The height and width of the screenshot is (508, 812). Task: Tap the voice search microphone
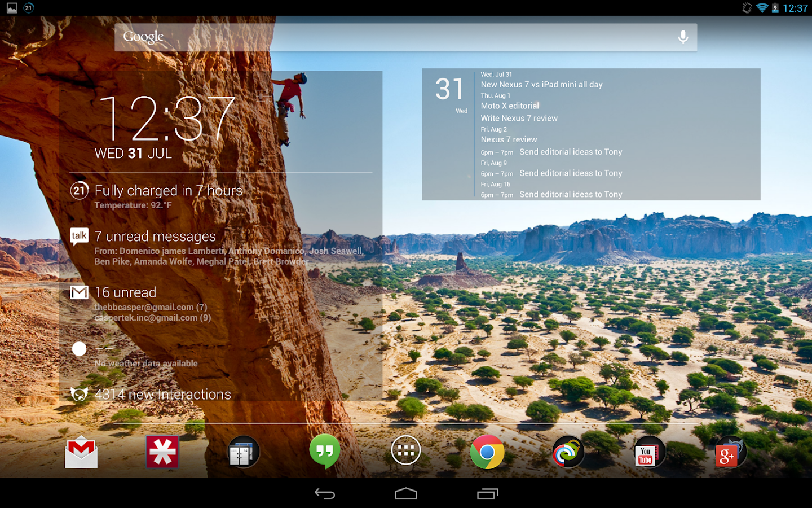(x=683, y=37)
